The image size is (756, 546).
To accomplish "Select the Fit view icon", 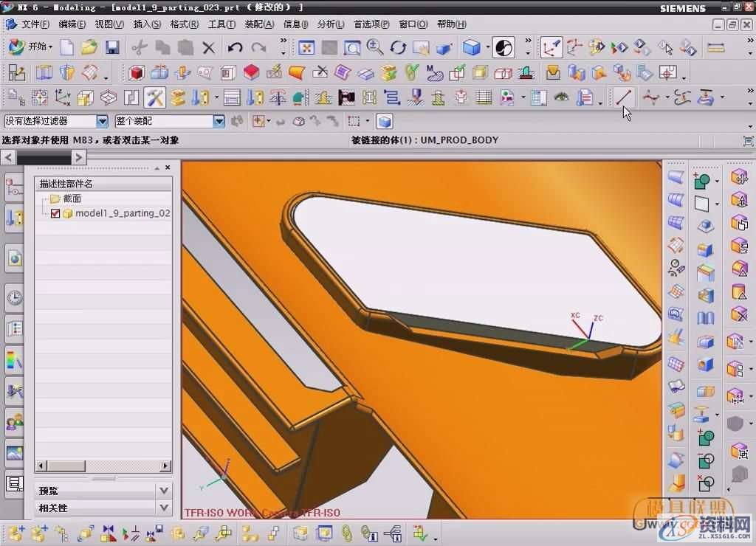I will click(x=306, y=48).
